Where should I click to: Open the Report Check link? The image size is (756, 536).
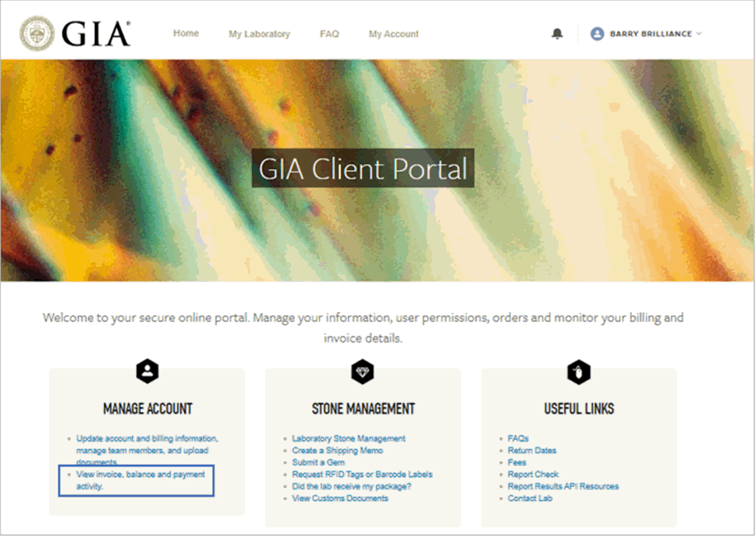click(533, 474)
